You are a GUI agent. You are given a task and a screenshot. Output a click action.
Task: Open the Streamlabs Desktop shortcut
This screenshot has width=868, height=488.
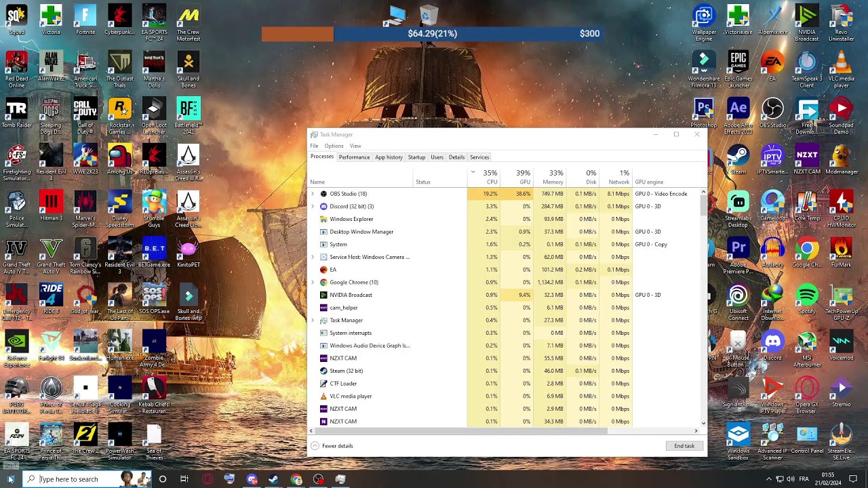[738, 209]
